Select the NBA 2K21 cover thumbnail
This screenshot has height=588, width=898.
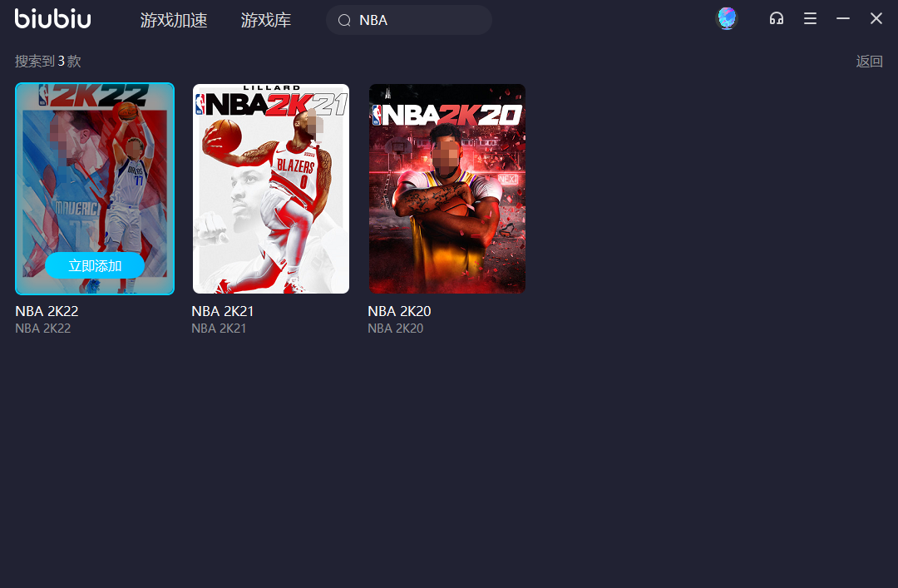pyautogui.click(x=271, y=189)
